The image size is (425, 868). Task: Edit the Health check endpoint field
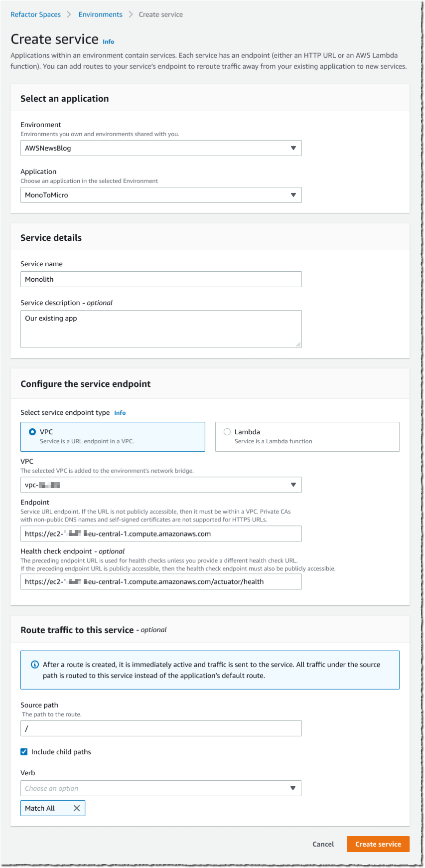160,581
